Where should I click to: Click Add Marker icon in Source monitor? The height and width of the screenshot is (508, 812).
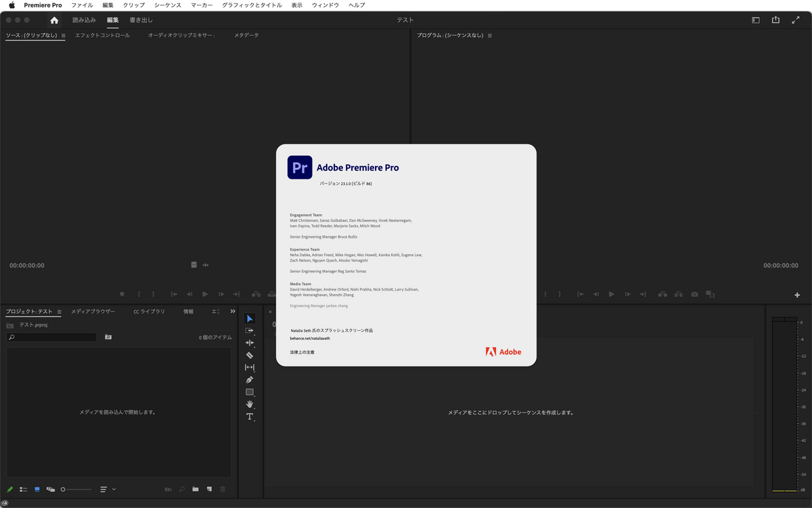click(122, 294)
